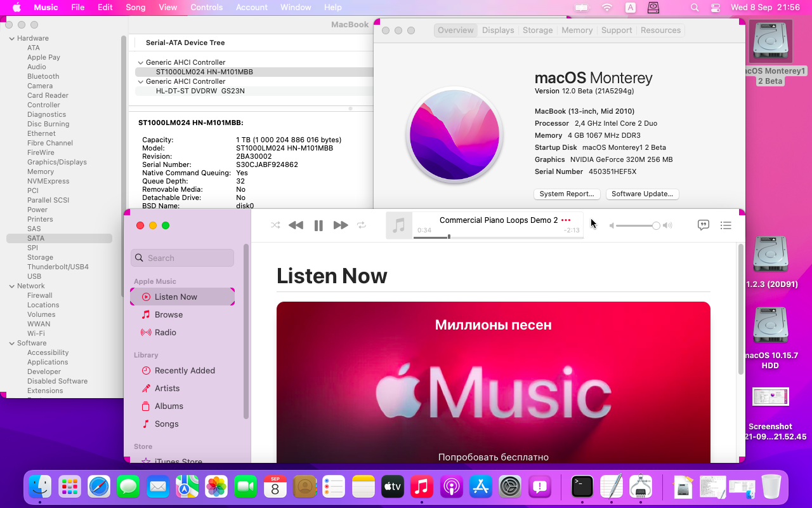
Task: Skip forward to the next track
Action: (x=341, y=225)
